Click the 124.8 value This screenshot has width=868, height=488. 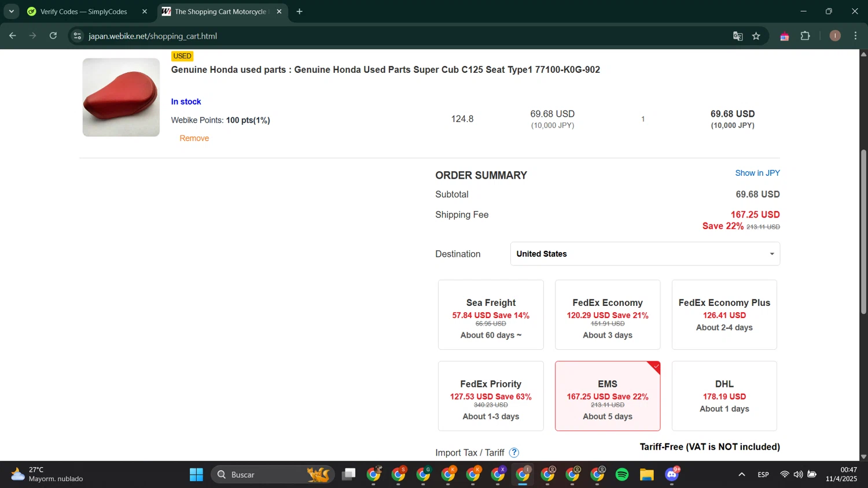coord(462,119)
